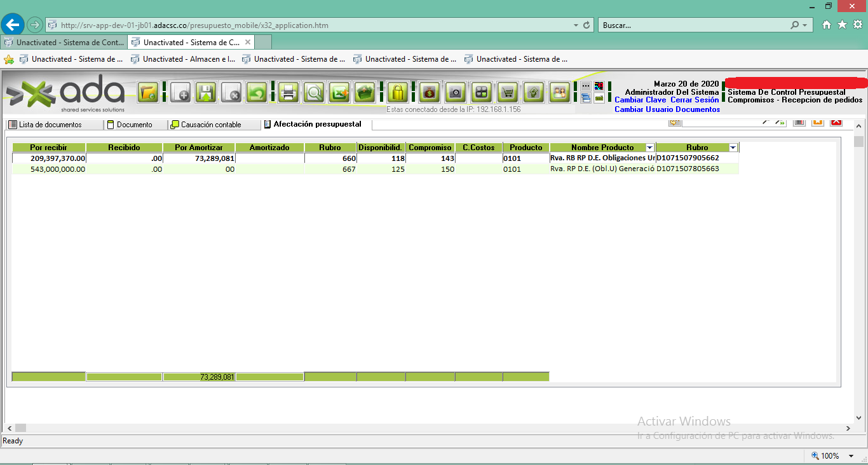Click the new document plus icon
The width and height of the screenshot is (868, 465).
[181, 93]
